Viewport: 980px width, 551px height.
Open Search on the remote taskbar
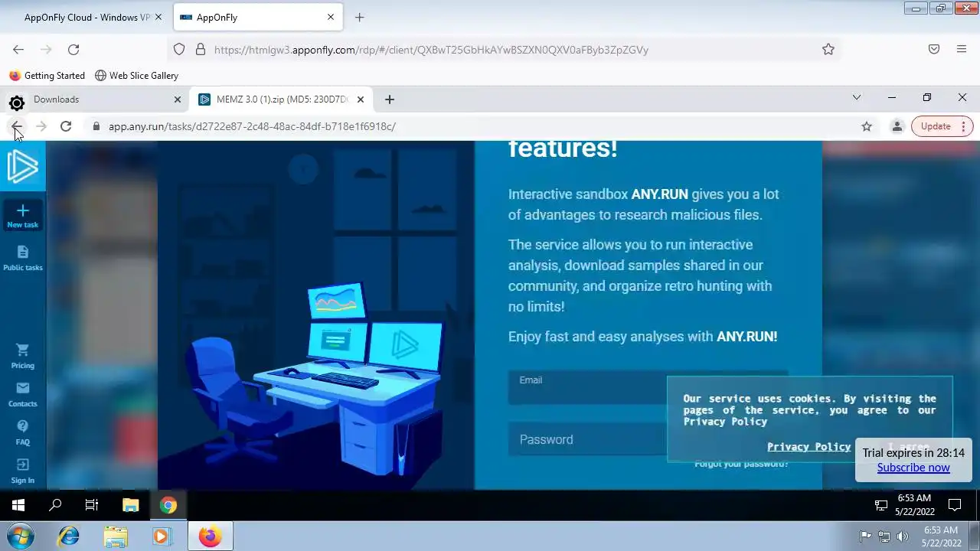[55, 505]
